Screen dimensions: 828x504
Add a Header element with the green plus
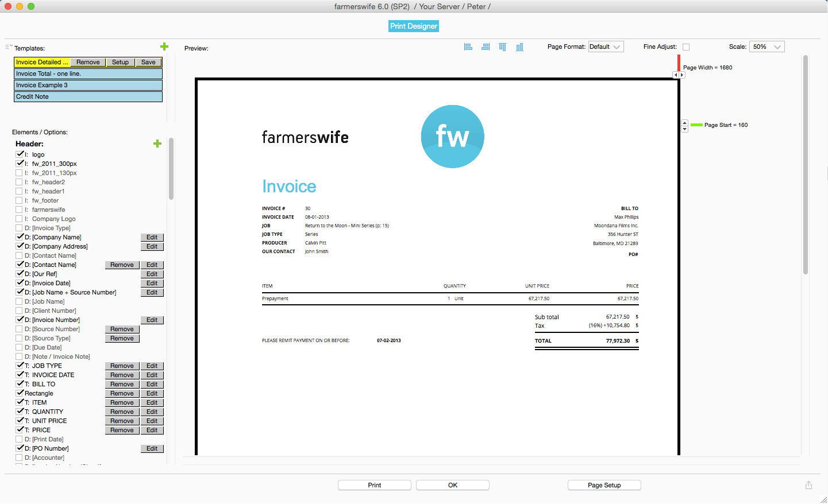[157, 144]
